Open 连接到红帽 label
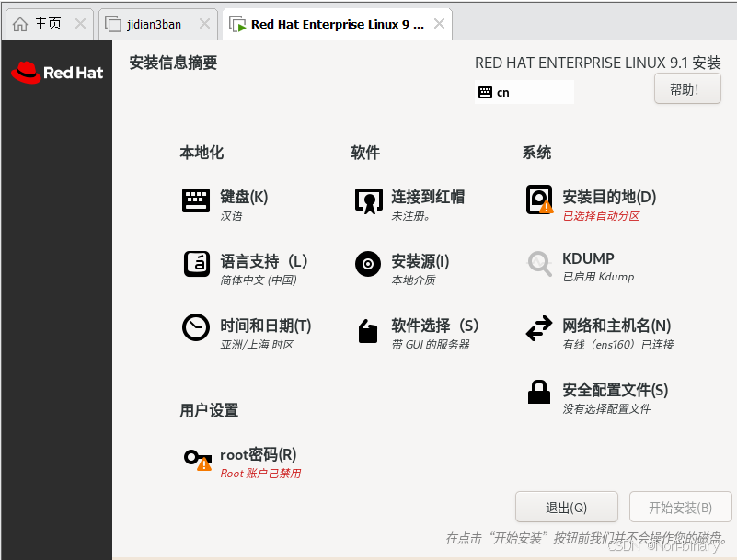 coord(428,197)
